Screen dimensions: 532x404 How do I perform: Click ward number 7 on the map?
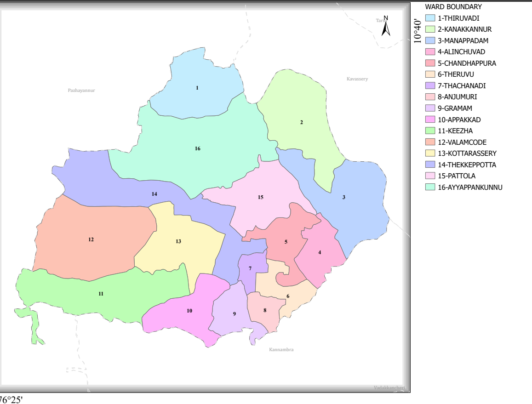click(250, 268)
